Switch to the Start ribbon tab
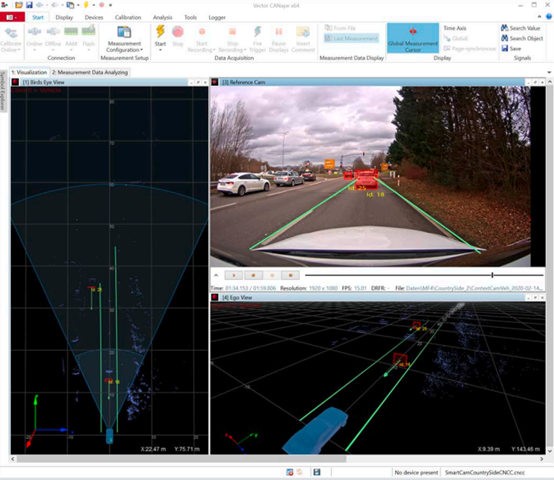Image resolution: width=554 pixels, height=480 pixels. (x=38, y=17)
